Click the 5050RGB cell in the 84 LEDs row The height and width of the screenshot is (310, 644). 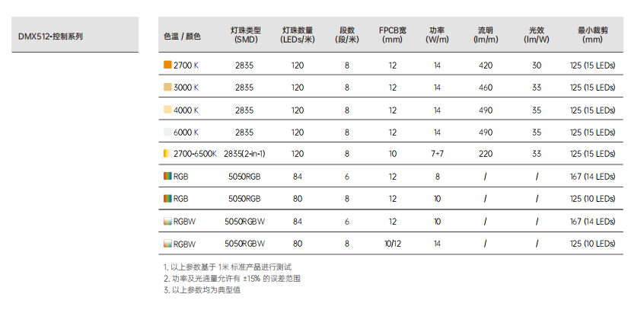pos(245,177)
